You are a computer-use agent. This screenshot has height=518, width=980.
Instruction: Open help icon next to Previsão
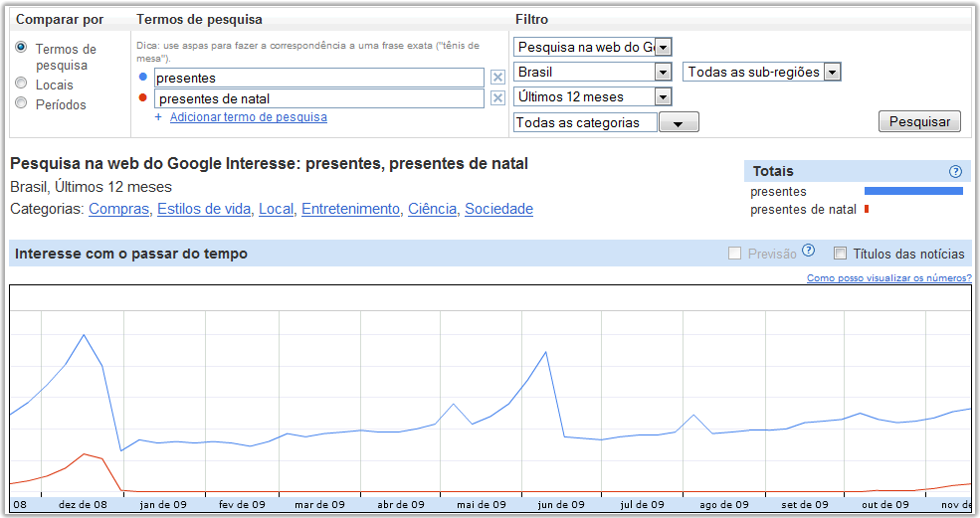click(809, 252)
